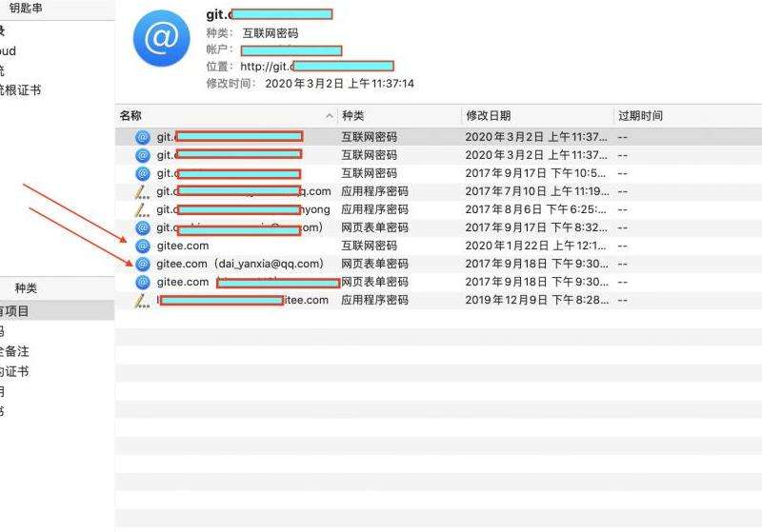Click the pencil key icon of the 2019年12月9日 row

coord(142,301)
